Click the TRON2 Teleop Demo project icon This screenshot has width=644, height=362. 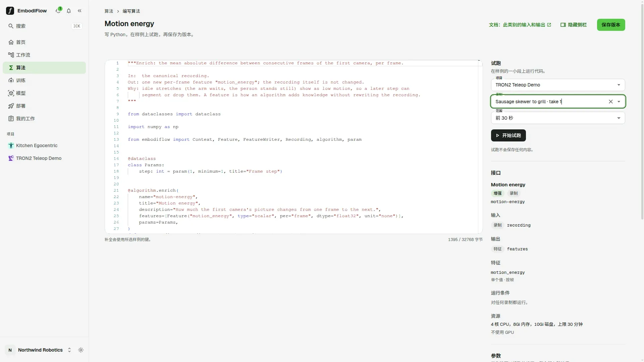coord(11,158)
